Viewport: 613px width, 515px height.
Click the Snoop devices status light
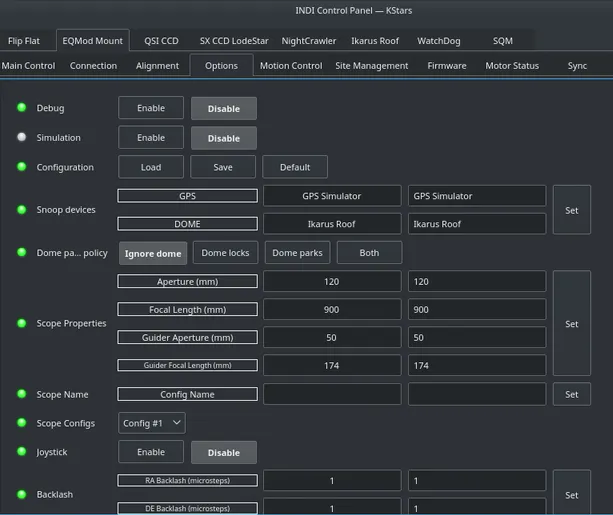click(22, 209)
